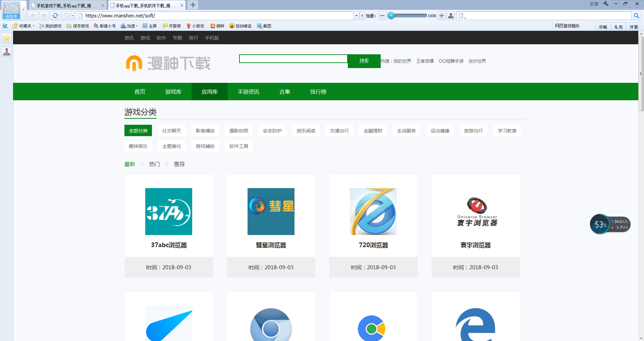Click the 请登录 login avatar
The width and height of the screenshot is (644, 341).
click(11, 10)
